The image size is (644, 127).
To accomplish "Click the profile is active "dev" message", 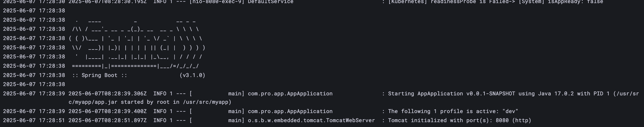I will tap(453, 111).
